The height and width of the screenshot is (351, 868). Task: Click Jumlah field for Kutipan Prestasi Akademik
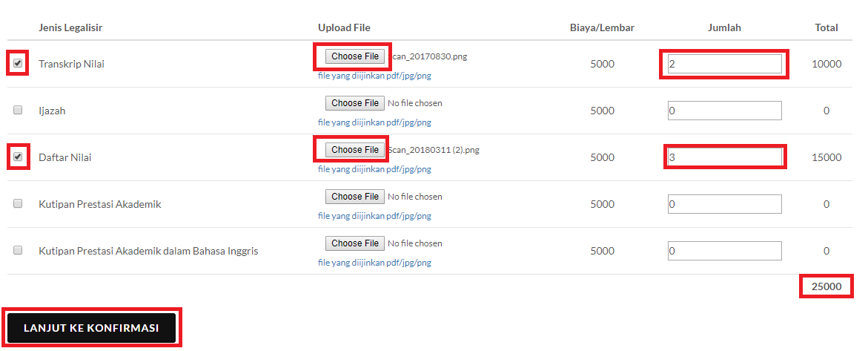(x=724, y=204)
